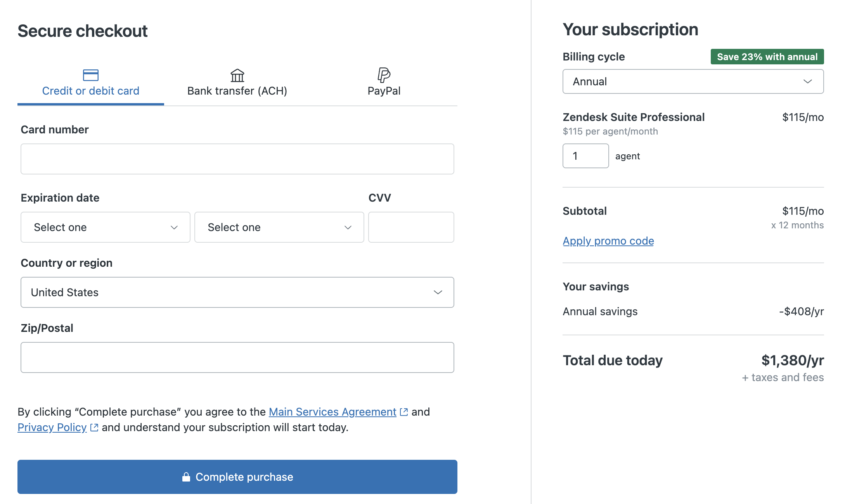Click the bank building icon
The width and height of the screenshot is (845, 504).
click(x=237, y=75)
